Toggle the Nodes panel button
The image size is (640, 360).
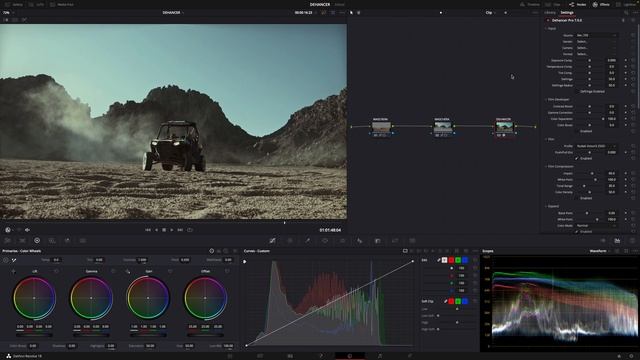click(577, 4)
